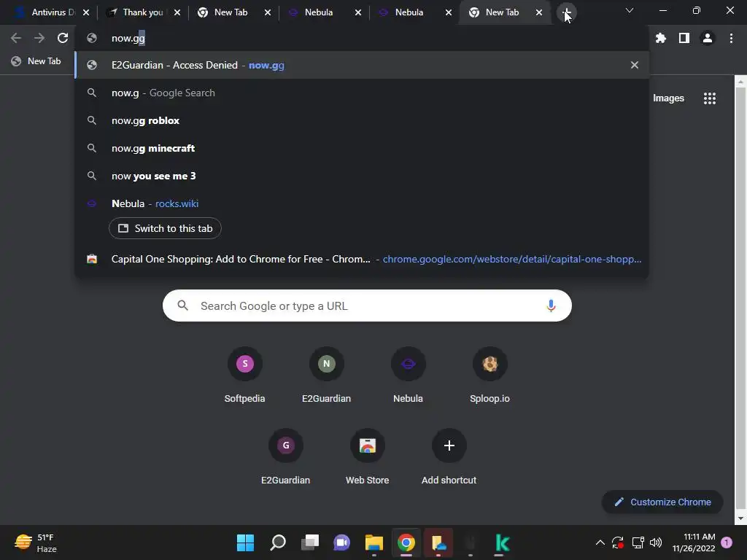Select the Capital One Shopping suggestion
Viewport: 747px width, 560px height.
362,259
